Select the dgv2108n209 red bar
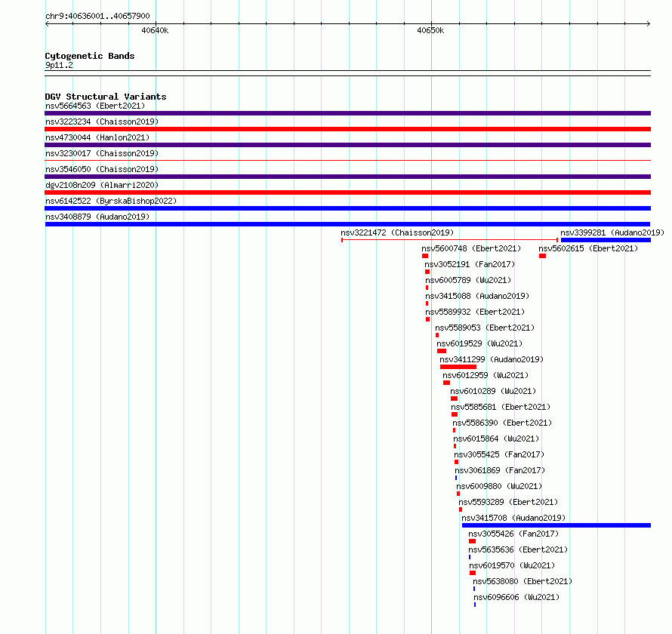672x634 pixels. [347, 192]
